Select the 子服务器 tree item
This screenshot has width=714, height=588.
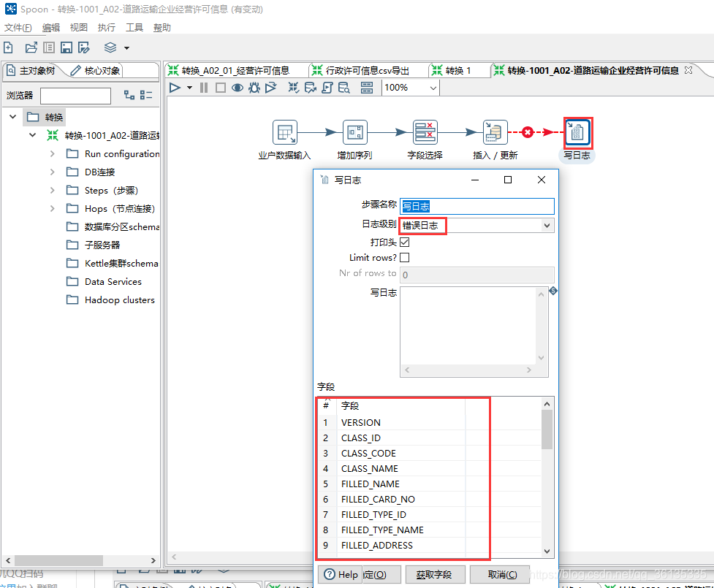pyautogui.click(x=102, y=245)
